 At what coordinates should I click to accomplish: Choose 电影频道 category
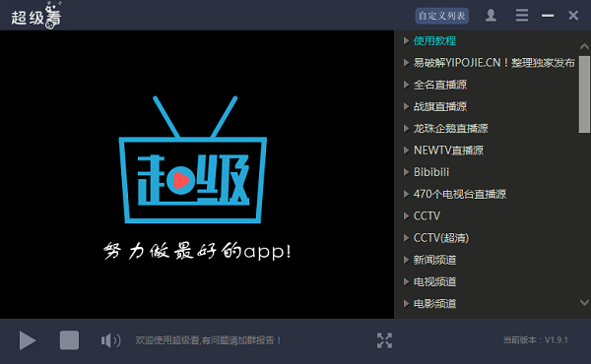click(434, 304)
